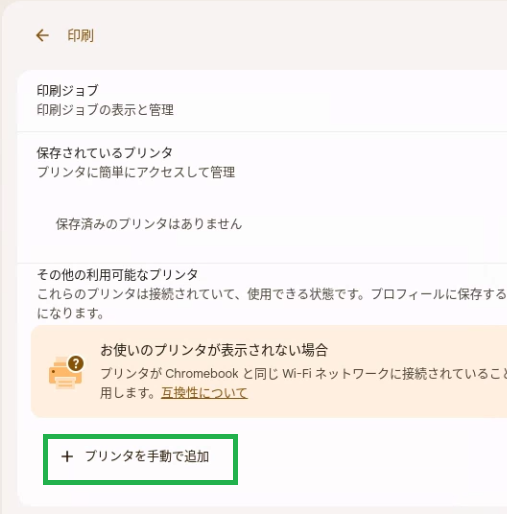
Task: Click プリンタに簡単にアクセスして管理 description
Action: coord(136,172)
